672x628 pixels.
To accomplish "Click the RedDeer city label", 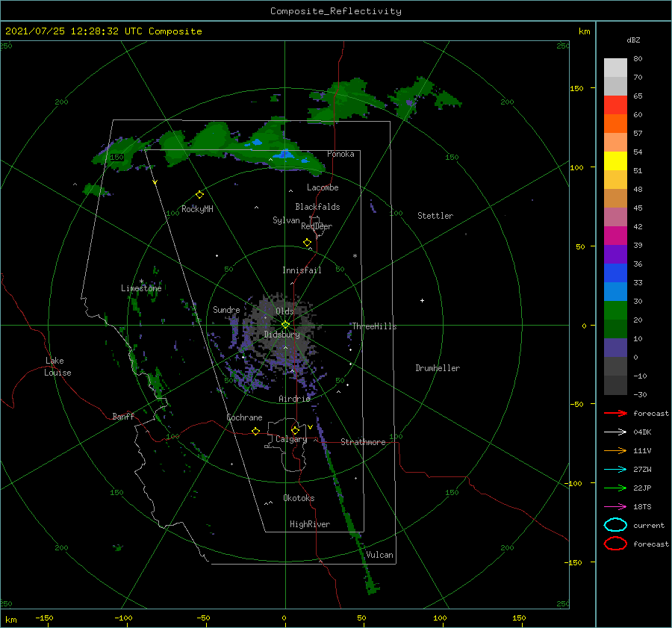I will coord(317,226).
